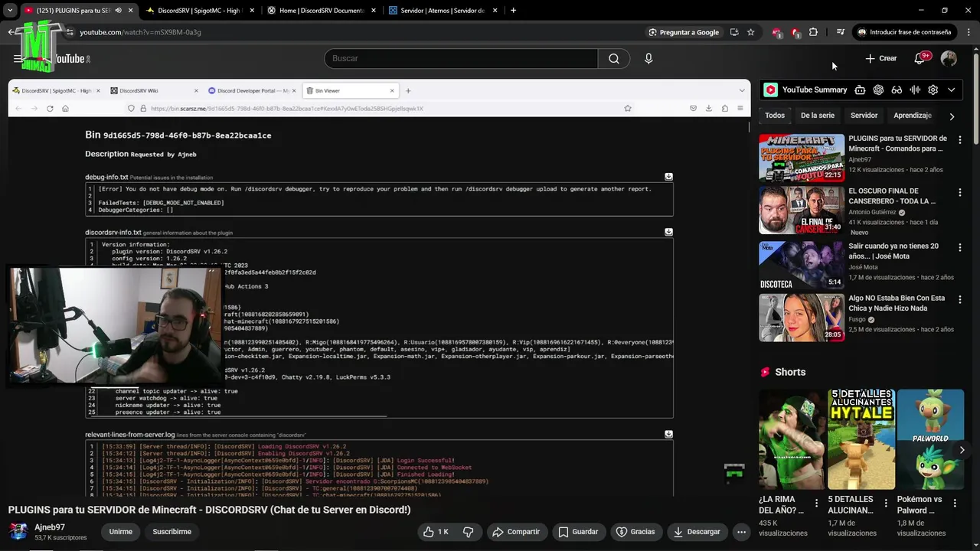The image size is (980, 551).
Task: Click the Guardar save button
Action: [579, 532]
